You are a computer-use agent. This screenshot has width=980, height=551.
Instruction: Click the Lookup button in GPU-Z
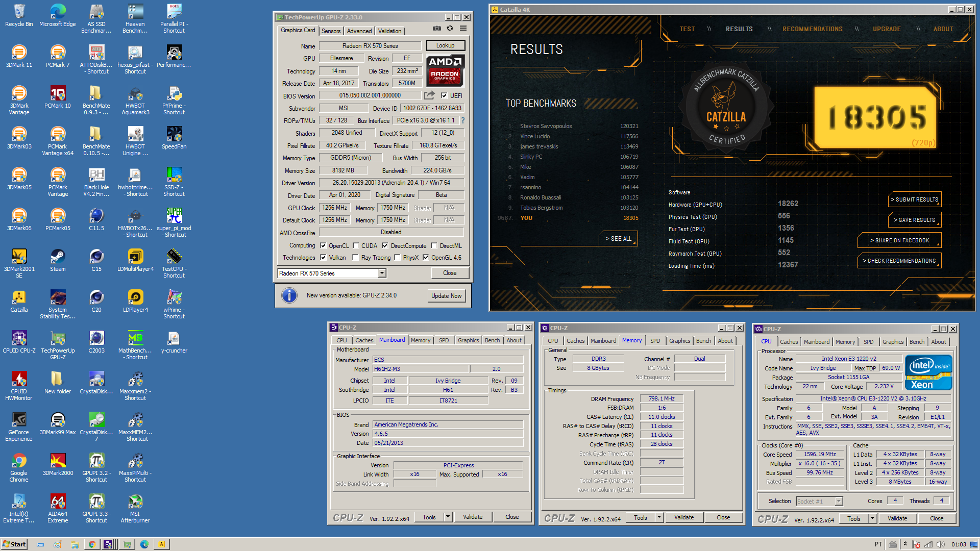click(445, 45)
